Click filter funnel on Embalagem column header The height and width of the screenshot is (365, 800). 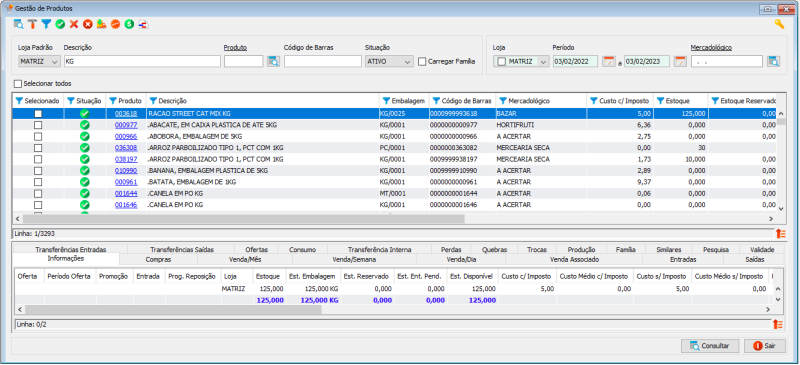[386, 101]
